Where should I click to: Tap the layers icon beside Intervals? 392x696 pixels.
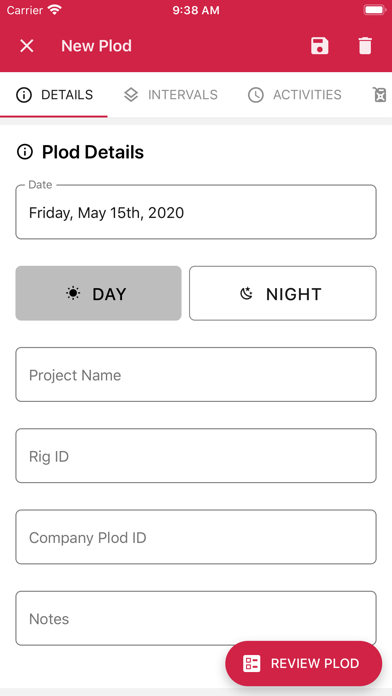(x=131, y=95)
